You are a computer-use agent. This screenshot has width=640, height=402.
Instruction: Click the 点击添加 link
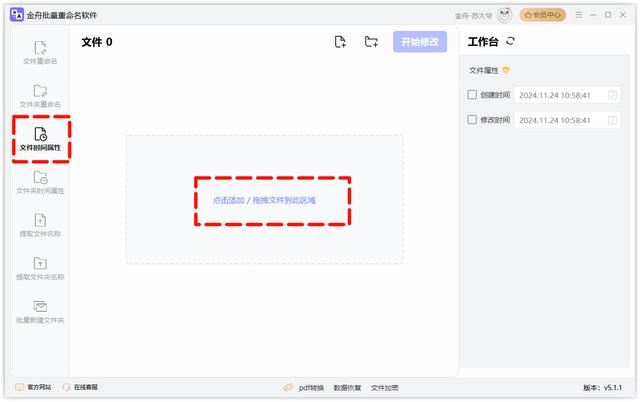click(x=228, y=200)
